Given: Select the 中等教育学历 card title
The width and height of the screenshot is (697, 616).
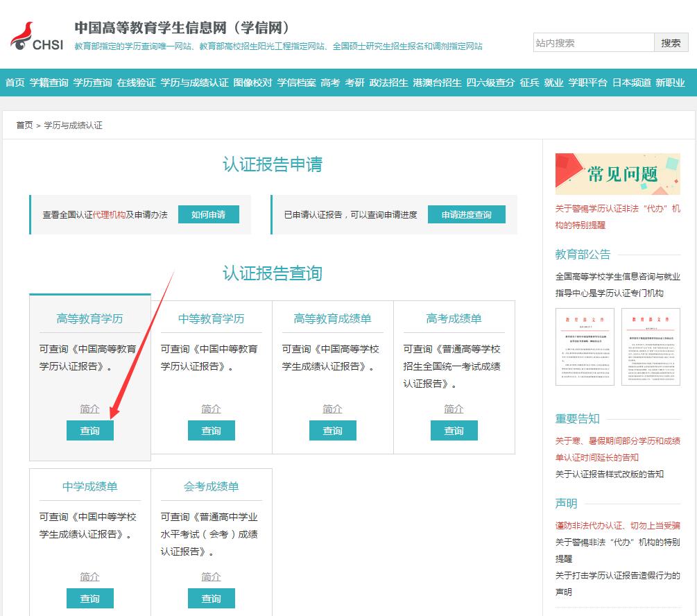Looking at the screenshot, I should click(211, 318).
